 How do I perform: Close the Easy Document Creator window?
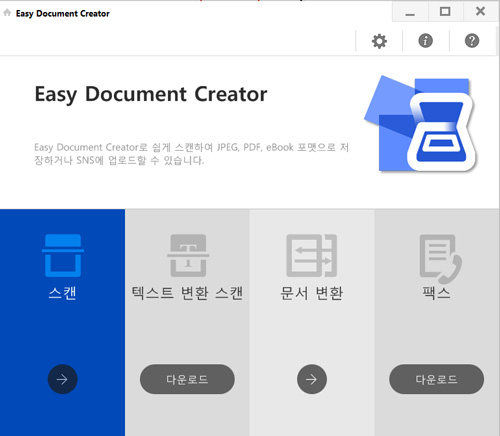coord(480,12)
